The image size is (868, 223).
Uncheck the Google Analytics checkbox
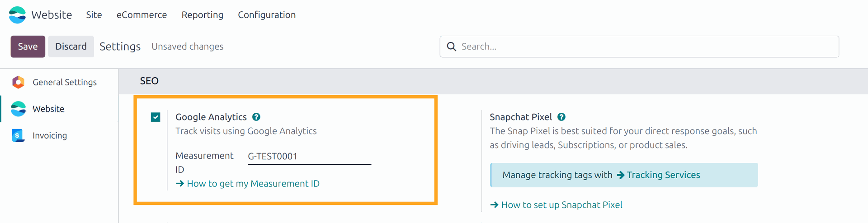click(x=156, y=117)
